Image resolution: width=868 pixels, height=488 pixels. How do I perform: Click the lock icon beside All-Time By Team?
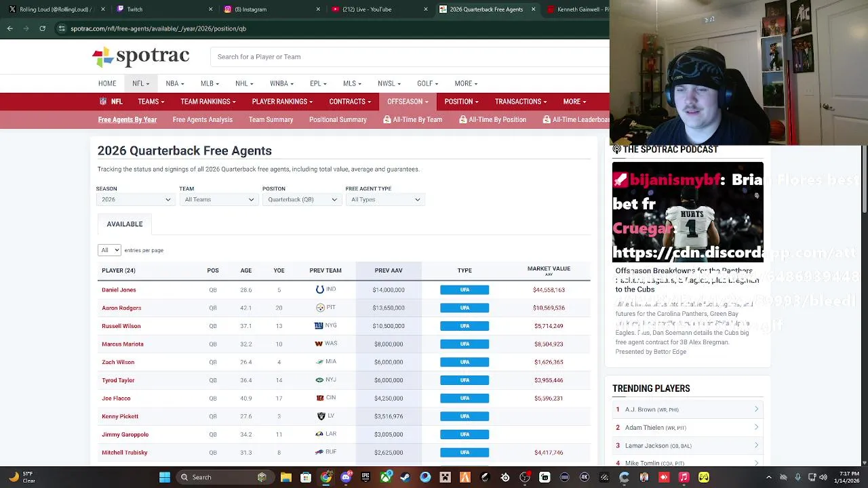387,119
